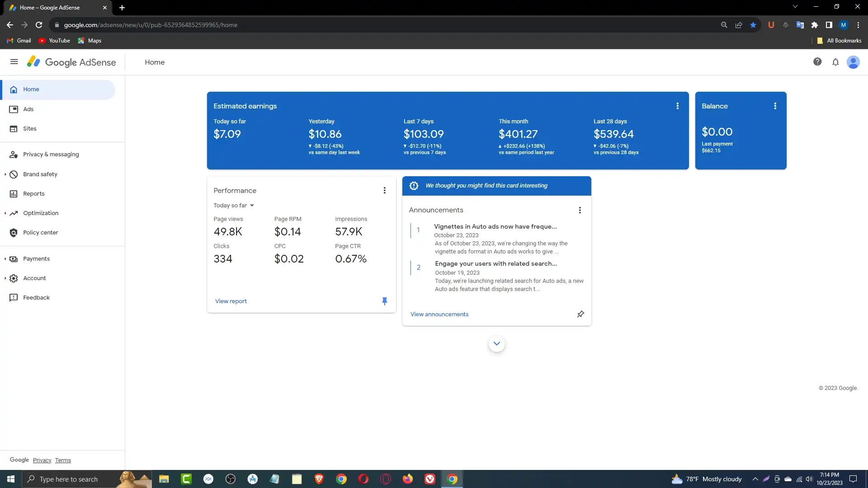Open Account menu item
The width and height of the screenshot is (868, 488).
pos(34,278)
